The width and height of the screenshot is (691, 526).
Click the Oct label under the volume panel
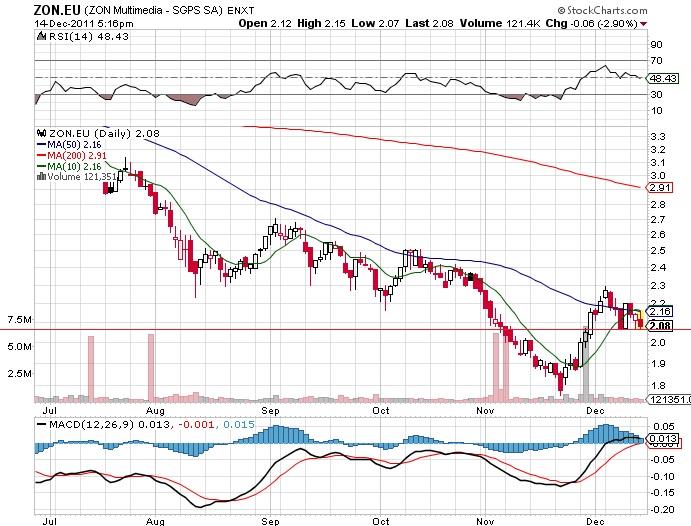point(381,411)
